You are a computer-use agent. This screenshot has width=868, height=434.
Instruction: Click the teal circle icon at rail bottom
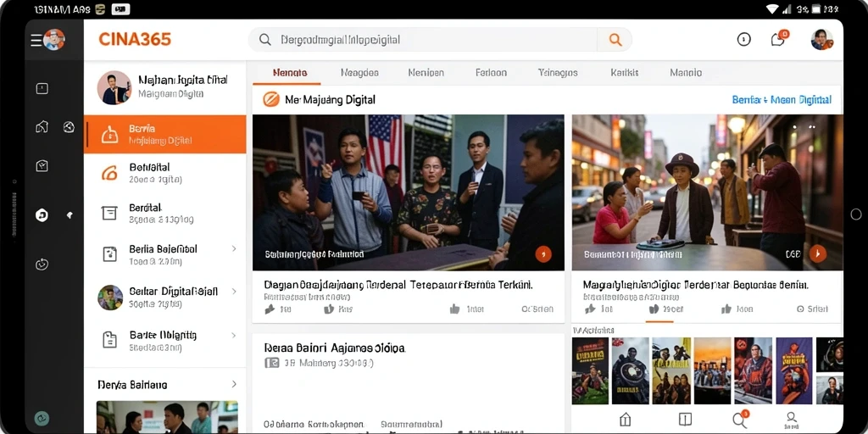[x=42, y=419]
